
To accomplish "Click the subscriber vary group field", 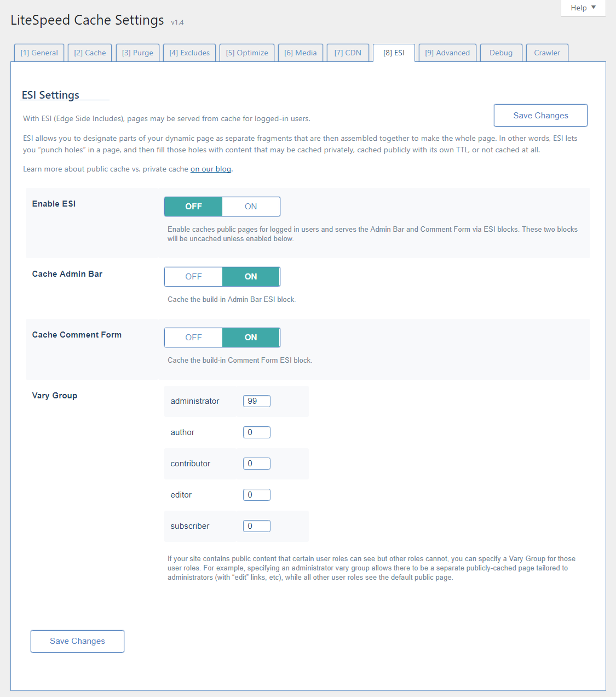I will click(x=257, y=526).
